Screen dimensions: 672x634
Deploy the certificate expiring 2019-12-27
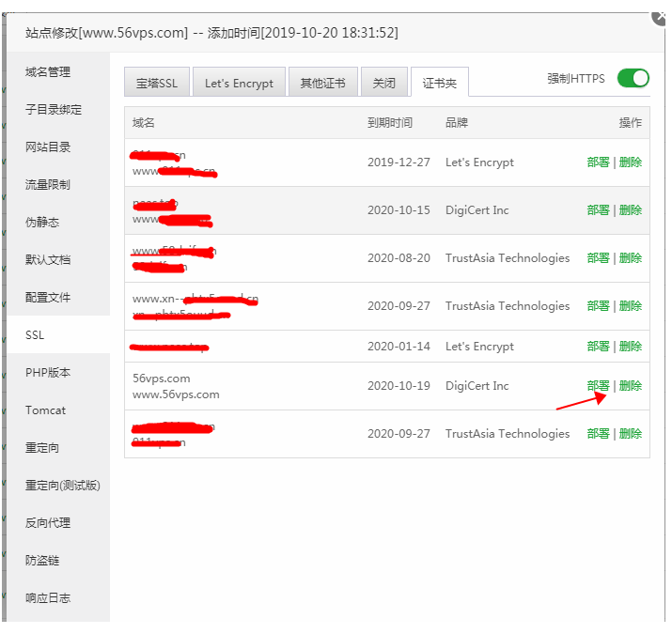tap(598, 162)
